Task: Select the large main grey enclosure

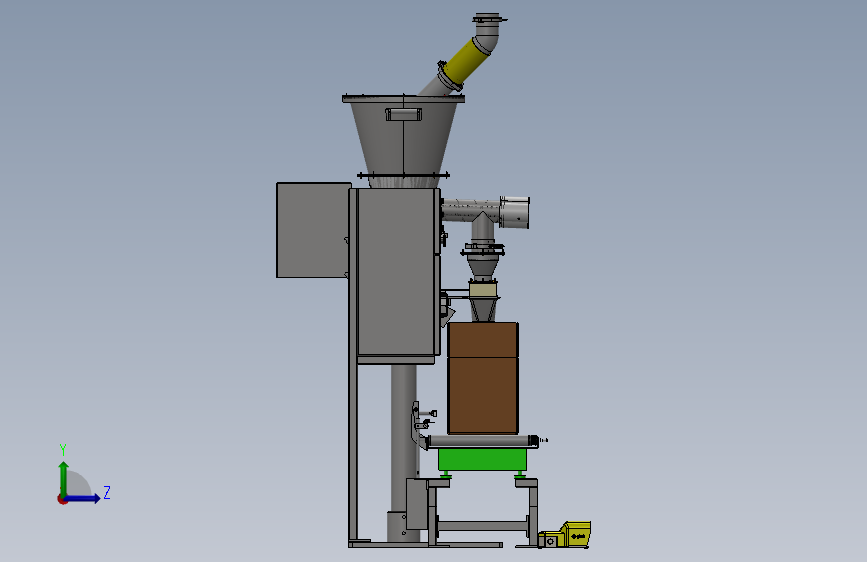Action: coord(398,272)
